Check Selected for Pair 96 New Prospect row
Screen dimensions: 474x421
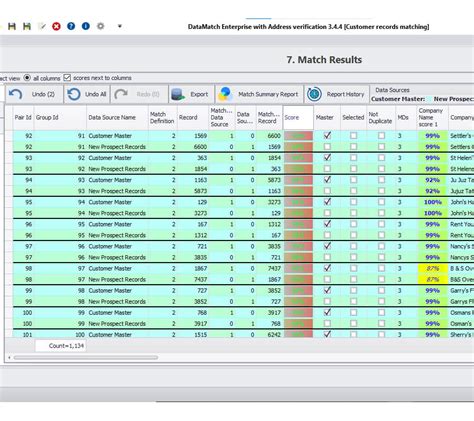click(x=353, y=235)
